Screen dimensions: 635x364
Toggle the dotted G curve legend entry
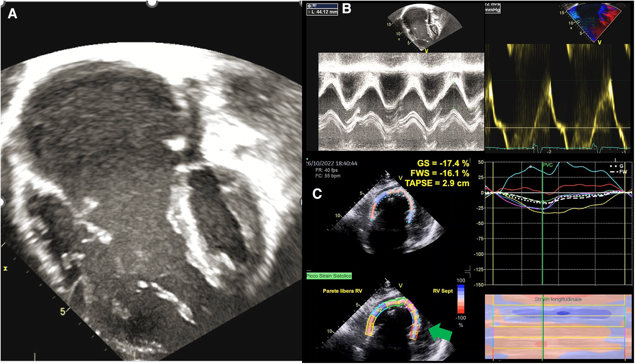(x=617, y=166)
